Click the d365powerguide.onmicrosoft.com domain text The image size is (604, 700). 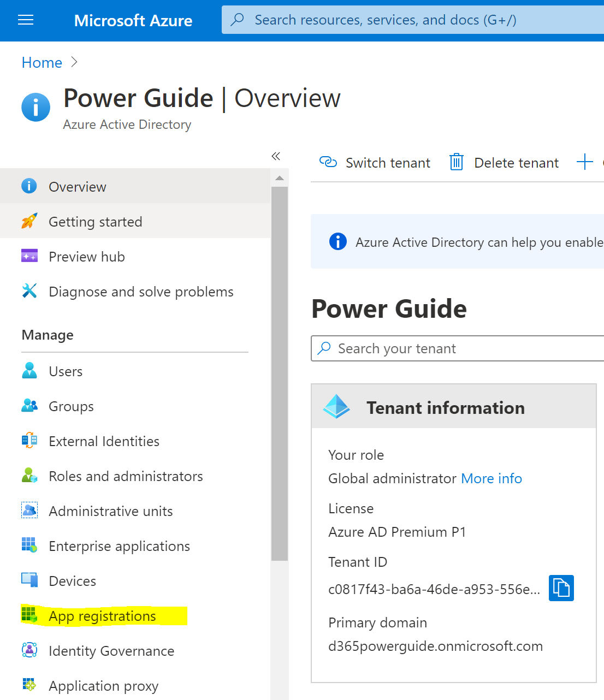[435, 646]
